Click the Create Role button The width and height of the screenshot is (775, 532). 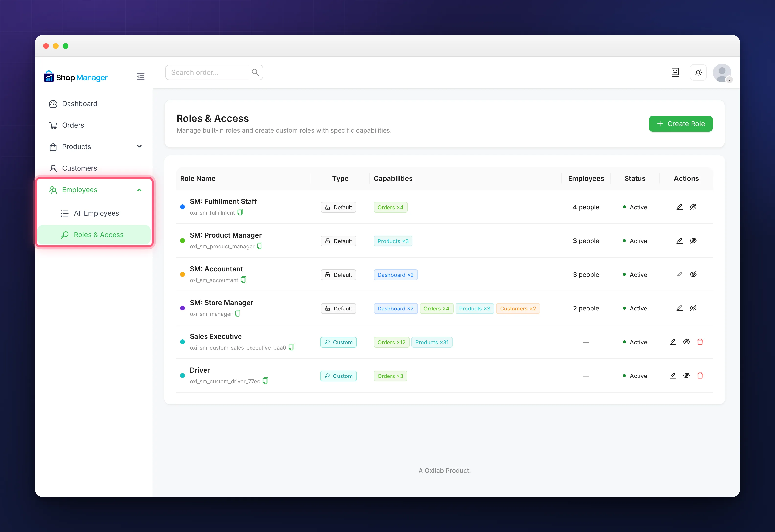pyautogui.click(x=680, y=124)
